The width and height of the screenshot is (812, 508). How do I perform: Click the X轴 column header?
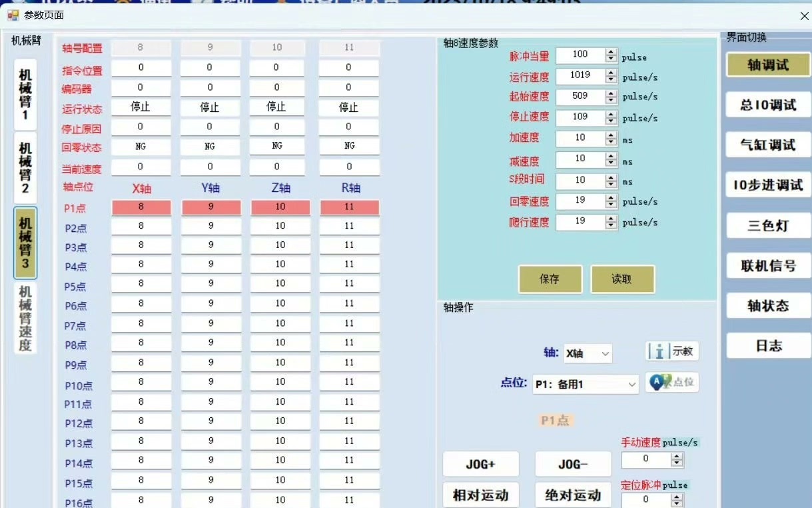click(141, 189)
